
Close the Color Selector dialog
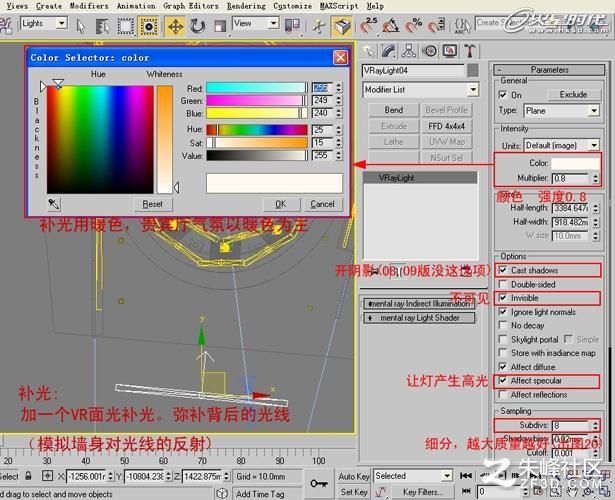coord(340,58)
